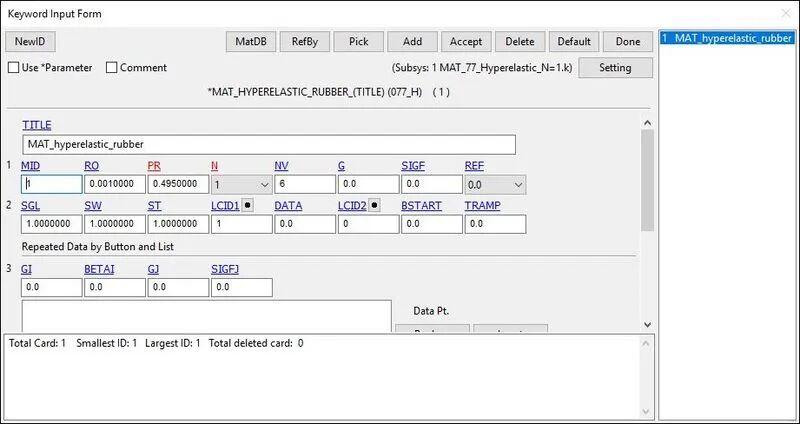Screen dimensions: 800x424
Task: Click the SW label link
Action: pyautogui.click(x=93, y=206)
